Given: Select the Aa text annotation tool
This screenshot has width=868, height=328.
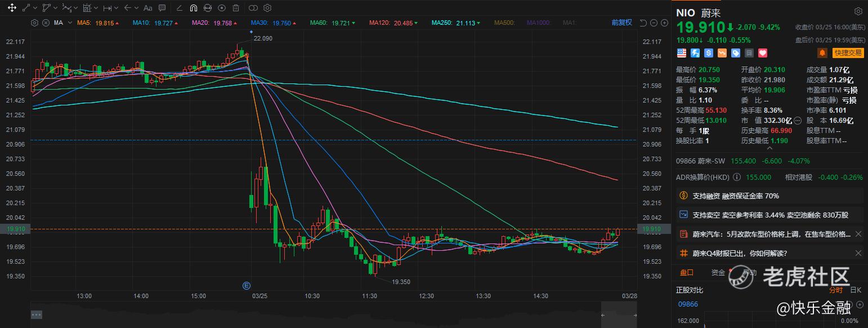Looking at the screenshot, I should [148, 8].
